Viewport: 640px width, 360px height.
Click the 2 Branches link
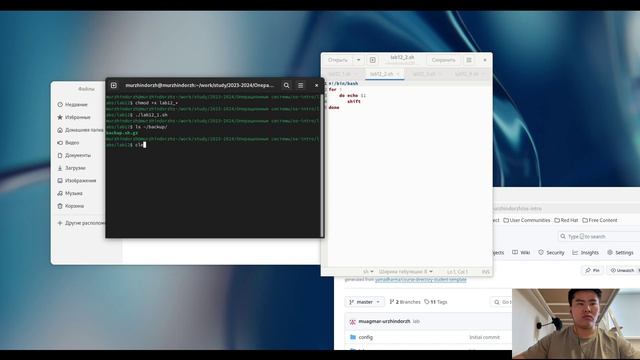[x=405, y=302]
